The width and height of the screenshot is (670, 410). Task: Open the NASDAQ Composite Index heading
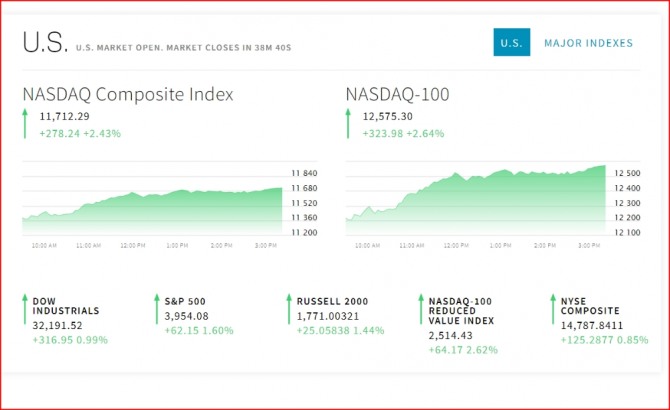pos(127,95)
